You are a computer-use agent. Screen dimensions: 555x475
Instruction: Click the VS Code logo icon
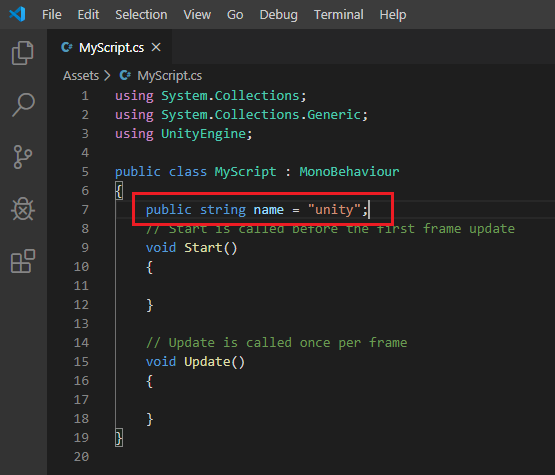[17, 15]
